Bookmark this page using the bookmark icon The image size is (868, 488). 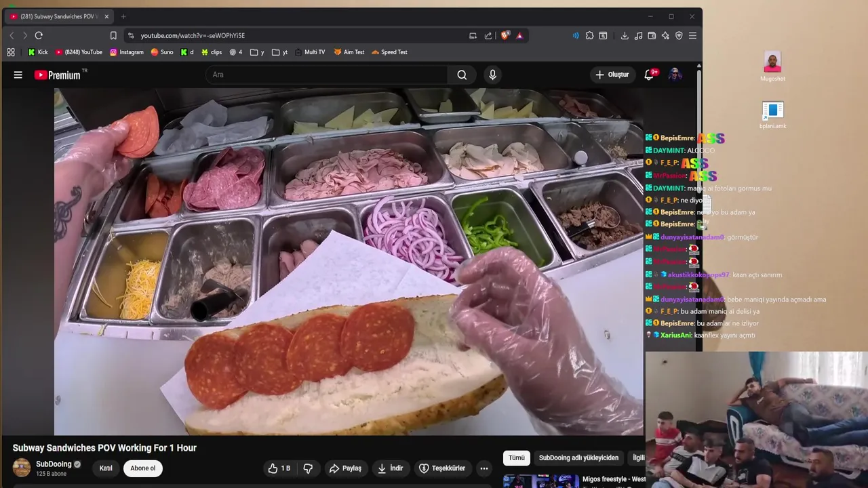(x=113, y=35)
